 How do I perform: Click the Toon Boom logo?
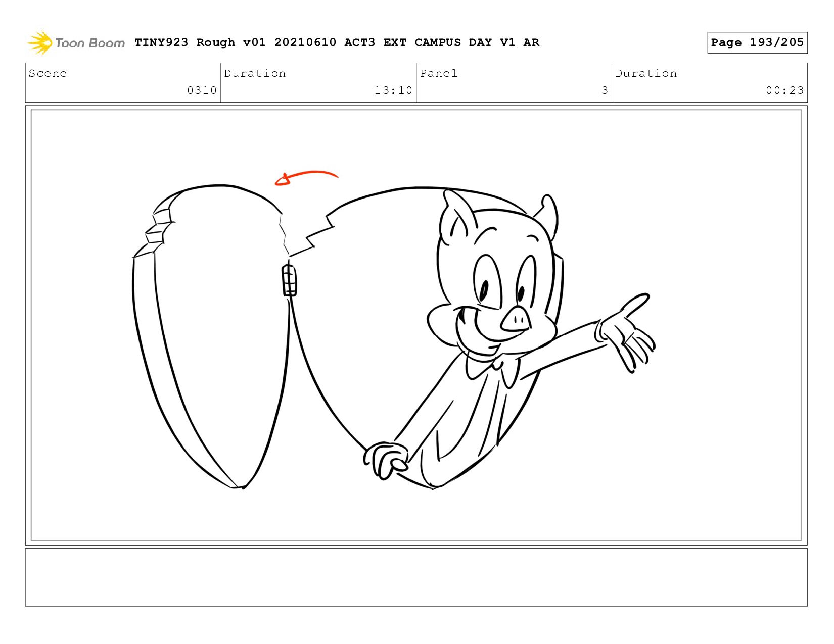click(76, 42)
